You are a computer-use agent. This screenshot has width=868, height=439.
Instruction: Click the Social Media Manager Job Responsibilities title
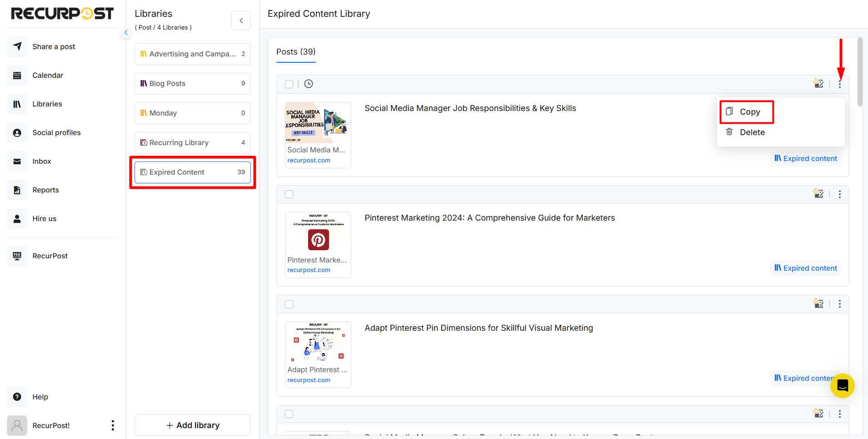point(470,108)
